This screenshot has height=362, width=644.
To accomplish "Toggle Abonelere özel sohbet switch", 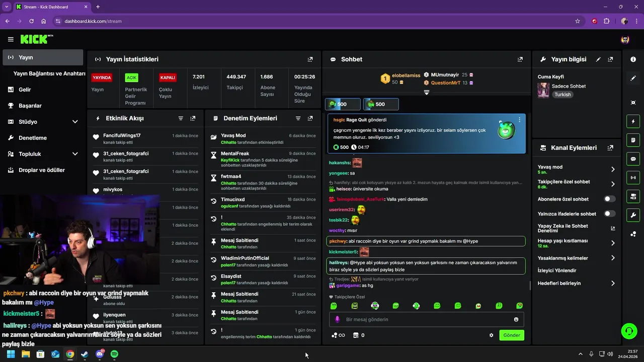I will (609, 199).
